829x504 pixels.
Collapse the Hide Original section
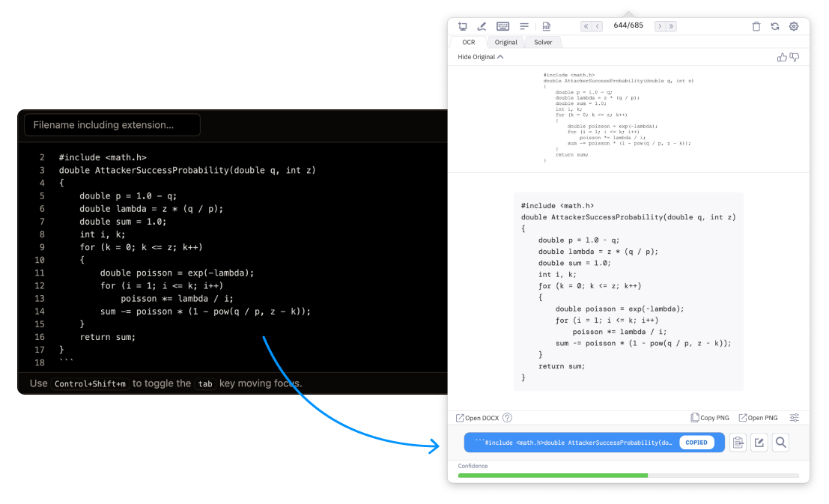480,57
